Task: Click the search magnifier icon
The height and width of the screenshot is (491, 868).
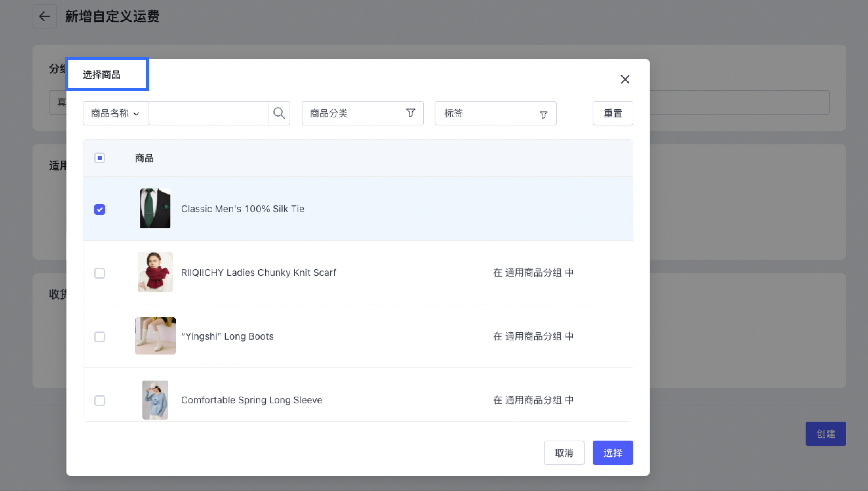Action: (279, 113)
